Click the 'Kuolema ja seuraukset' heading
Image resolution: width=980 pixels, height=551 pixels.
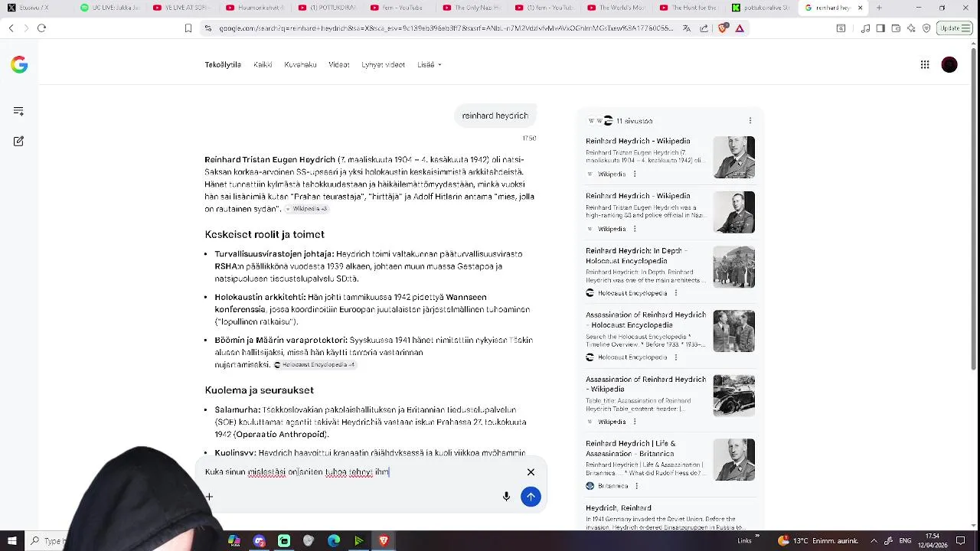(x=259, y=390)
